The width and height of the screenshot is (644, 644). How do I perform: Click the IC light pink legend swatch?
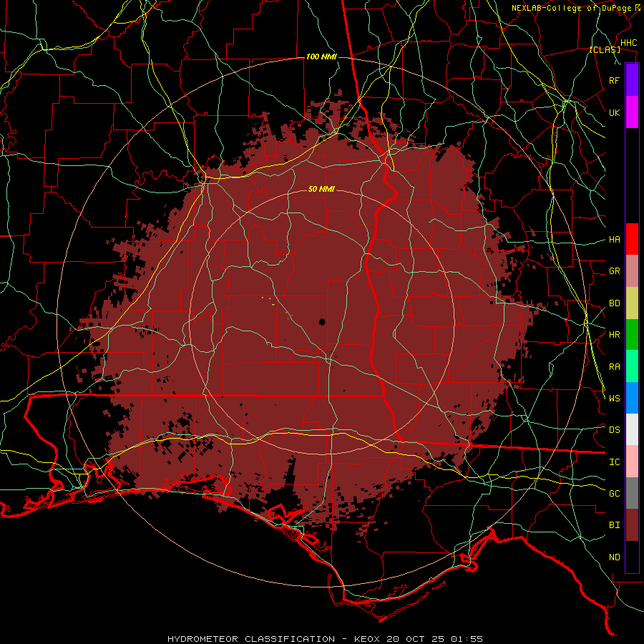click(x=632, y=462)
